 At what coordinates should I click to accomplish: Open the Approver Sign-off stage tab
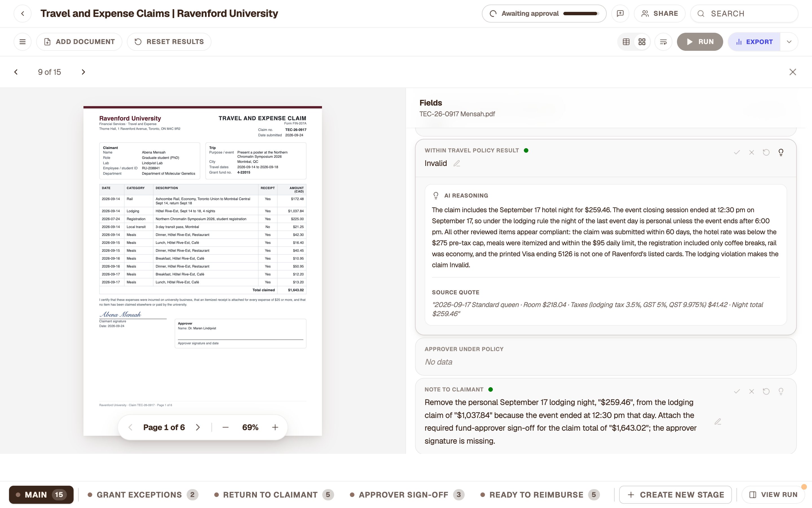407,494
